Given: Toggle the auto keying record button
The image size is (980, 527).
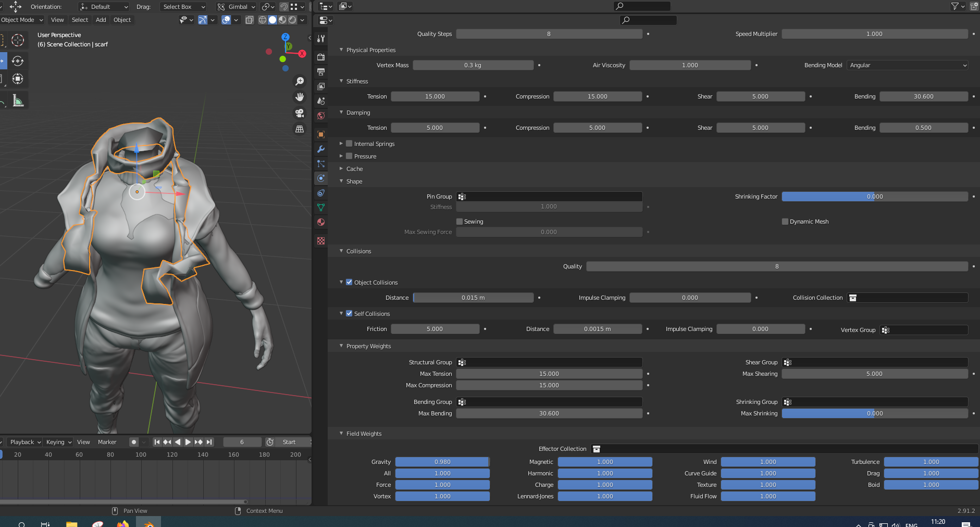Looking at the screenshot, I should point(134,442).
